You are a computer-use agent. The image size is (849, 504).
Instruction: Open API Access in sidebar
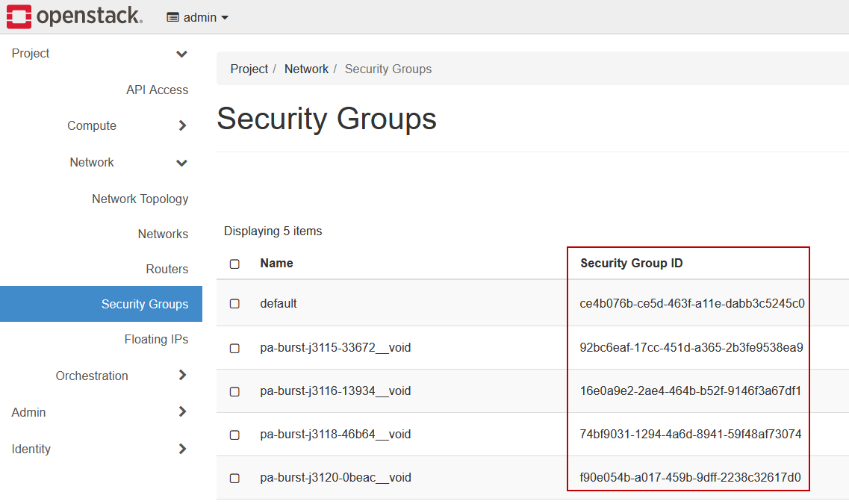pyautogui.click(x=157, y=90)
